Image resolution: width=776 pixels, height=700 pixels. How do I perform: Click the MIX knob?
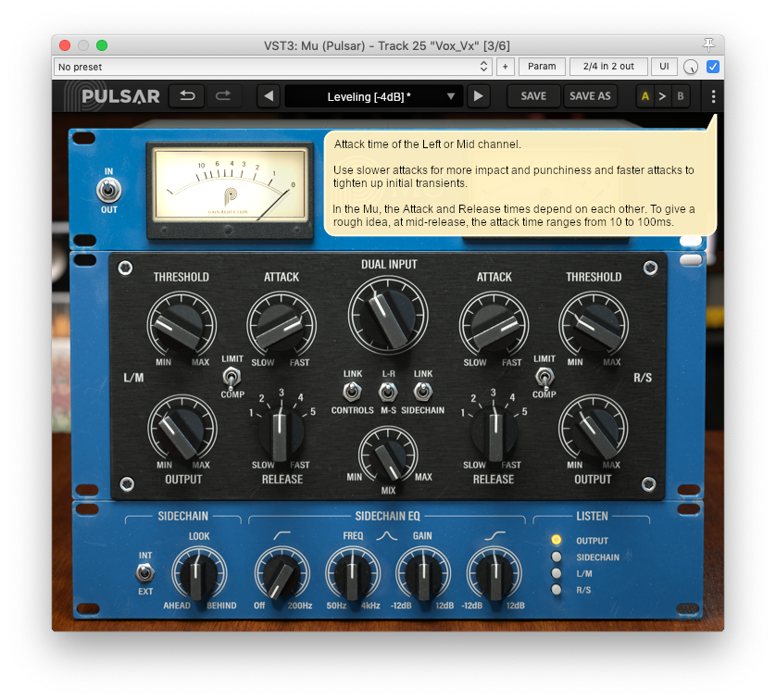(389, 456)
